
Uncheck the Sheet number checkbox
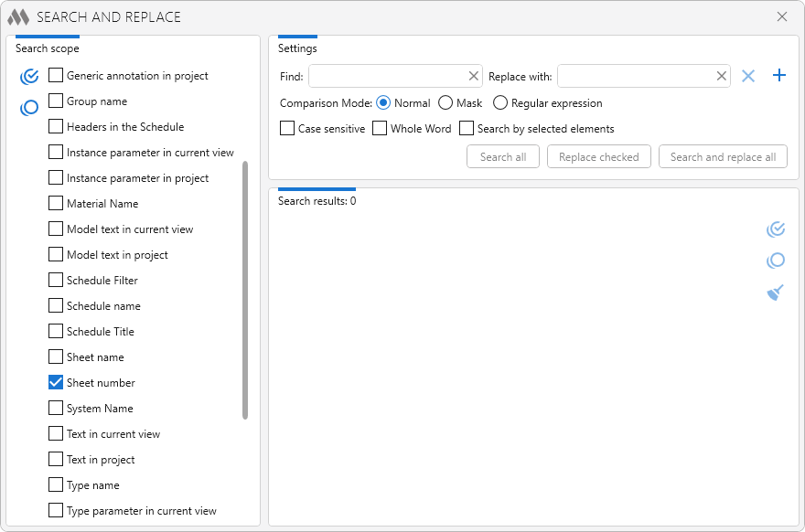56,383
